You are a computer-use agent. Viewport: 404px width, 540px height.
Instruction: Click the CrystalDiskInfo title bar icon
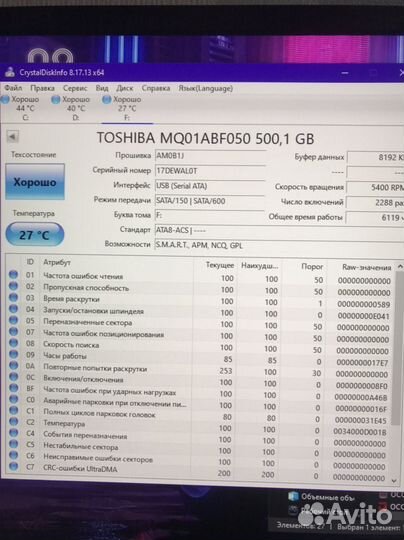pyautogui.click(x=10, y=72)
